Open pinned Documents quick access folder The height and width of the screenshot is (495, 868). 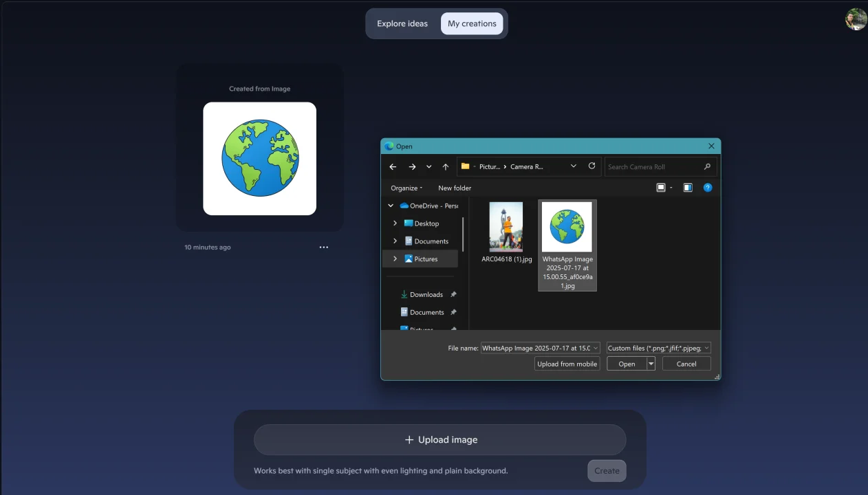tap(422, 312)
